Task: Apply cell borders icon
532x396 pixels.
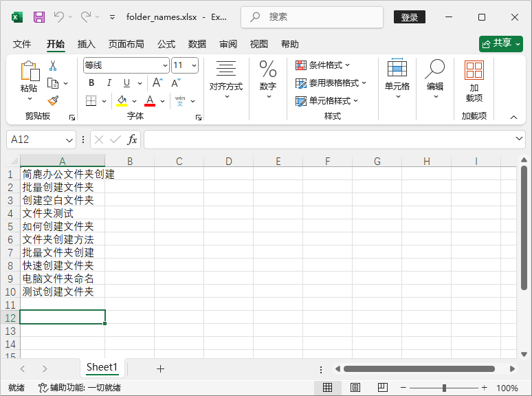Action: [91, 101]
